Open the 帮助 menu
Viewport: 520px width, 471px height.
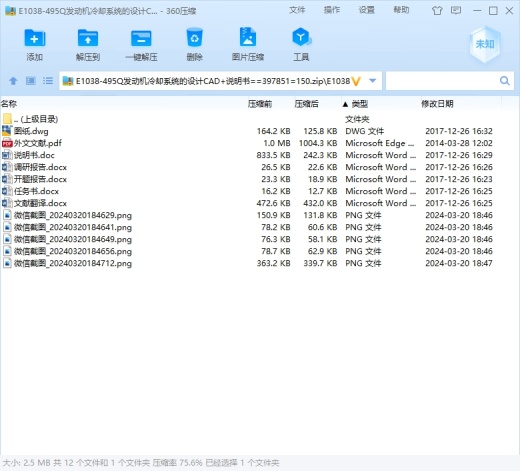[x=401, y=10]
